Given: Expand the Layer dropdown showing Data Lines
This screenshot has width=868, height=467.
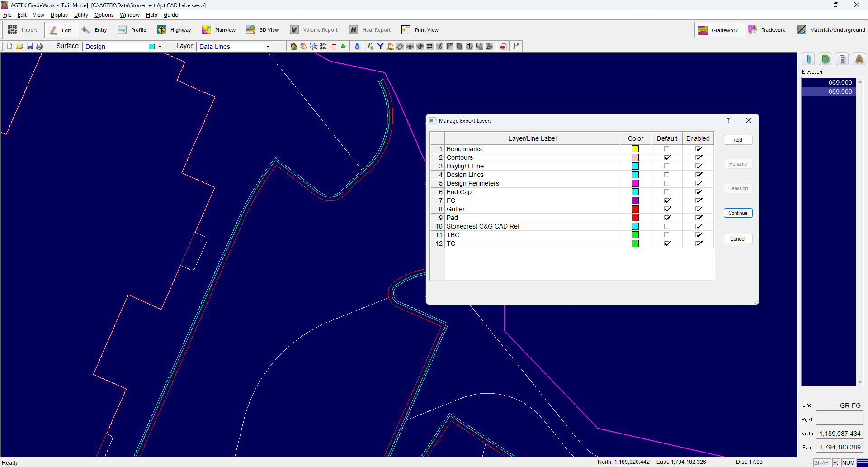Looking at the screenshot, I should [x=268, y=47].
